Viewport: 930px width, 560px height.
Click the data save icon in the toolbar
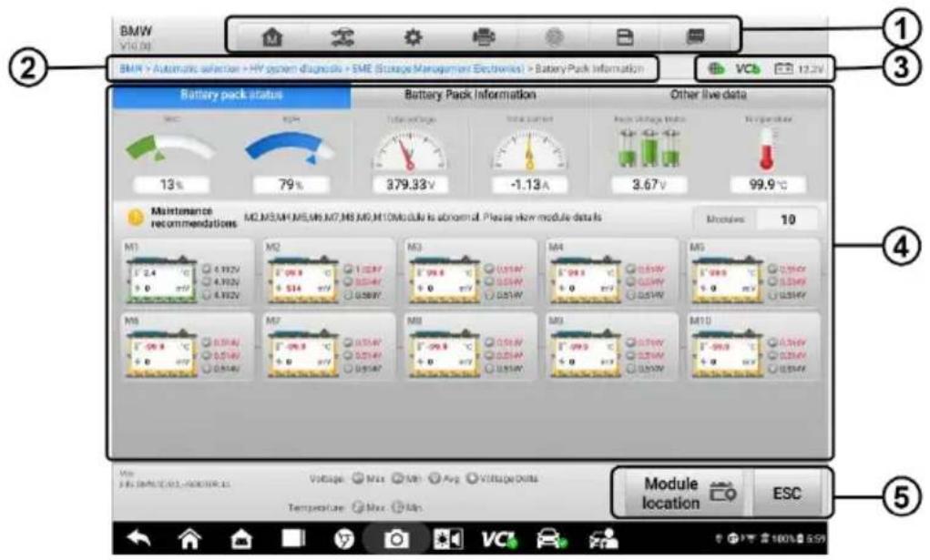pyautogui.click(x=625, y=37)
